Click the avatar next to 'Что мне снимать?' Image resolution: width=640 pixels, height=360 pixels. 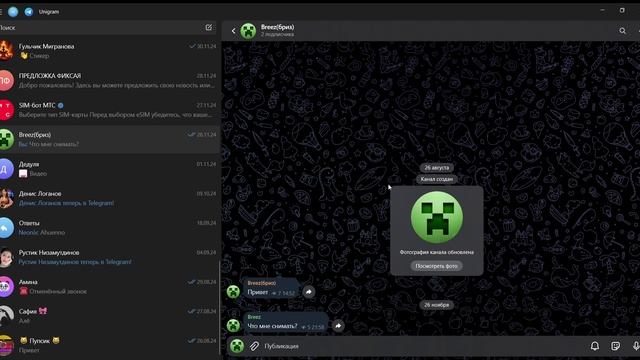click(x=233, y=325)
